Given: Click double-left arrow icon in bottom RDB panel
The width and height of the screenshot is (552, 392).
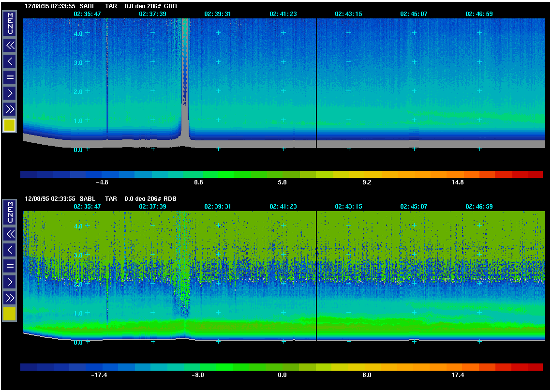Looking at the screenshot, I should coord(10,234).
